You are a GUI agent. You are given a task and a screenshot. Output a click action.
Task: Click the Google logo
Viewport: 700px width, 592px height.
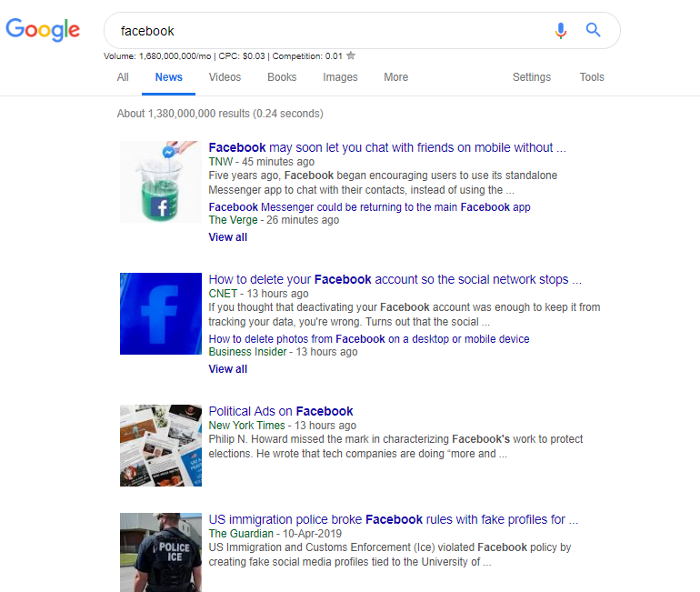click(x=43, y=30)
